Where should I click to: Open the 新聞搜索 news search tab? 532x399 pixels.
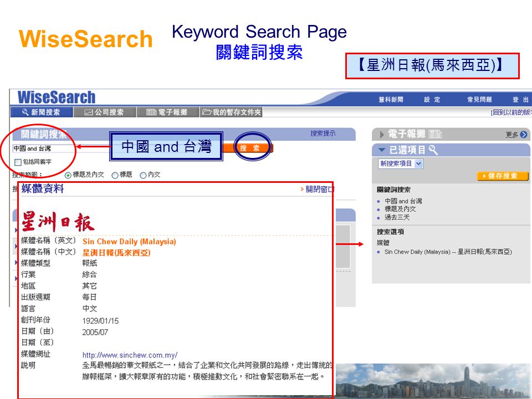(42, 112)
